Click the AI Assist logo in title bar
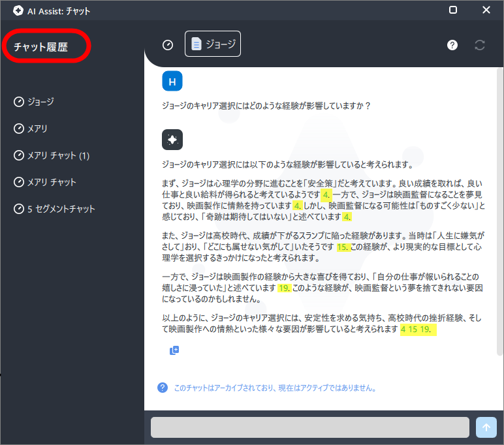The width and height of the screenshot is (504, 445). [x=18, y=10]
